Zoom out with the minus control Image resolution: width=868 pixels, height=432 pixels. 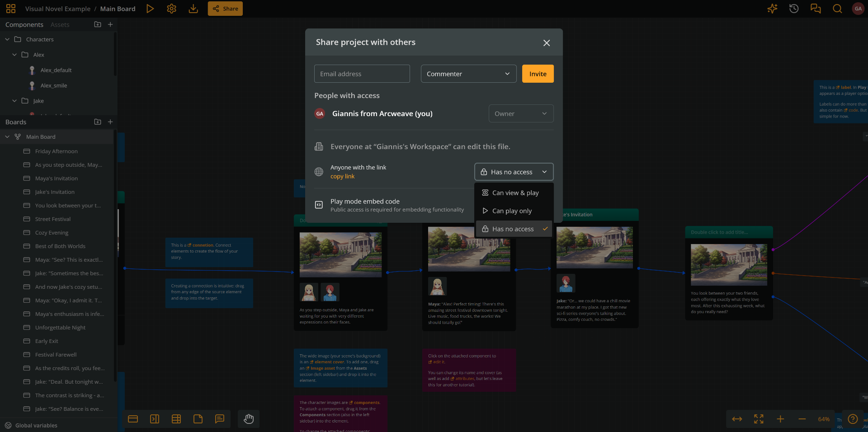[802, 419]
